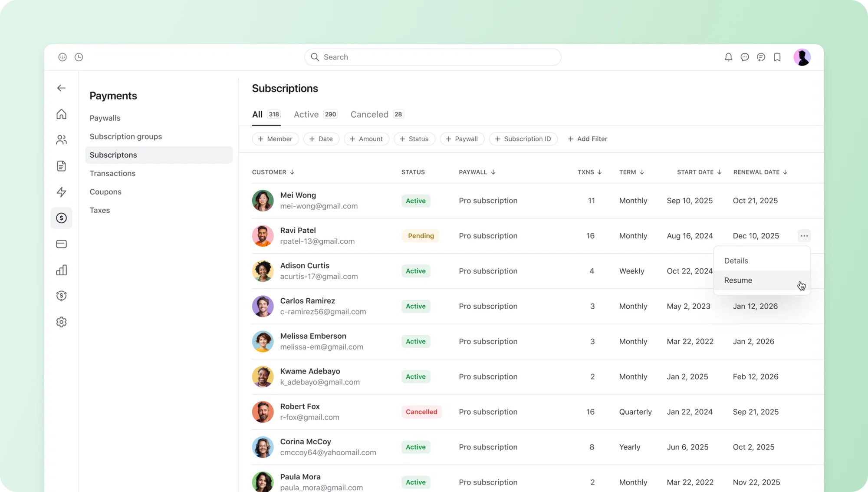Sort by the Customer column arrow
This screenshot has height=492, width=868.
click(292, 172)
